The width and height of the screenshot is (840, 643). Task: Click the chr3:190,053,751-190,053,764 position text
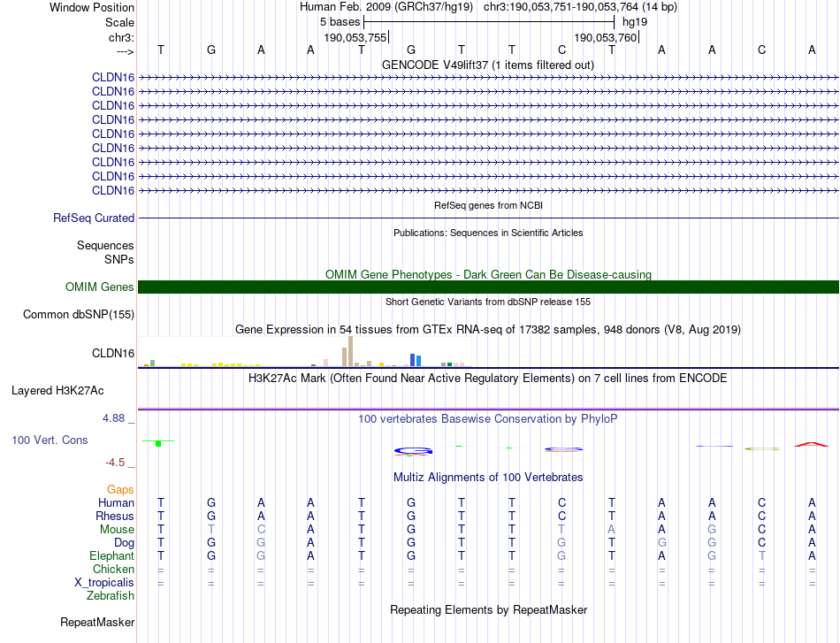click(x=580, y=7)
